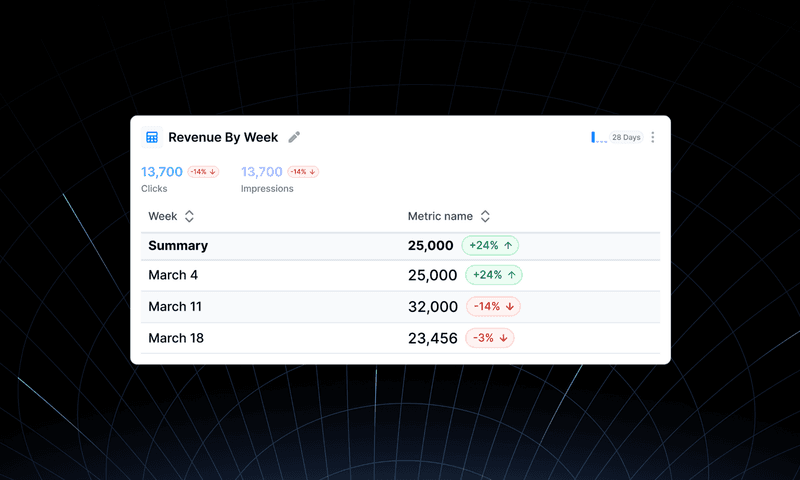Click the +24% badge in Summary row
The height and width of the screenshot is (480, 800).
490,245
